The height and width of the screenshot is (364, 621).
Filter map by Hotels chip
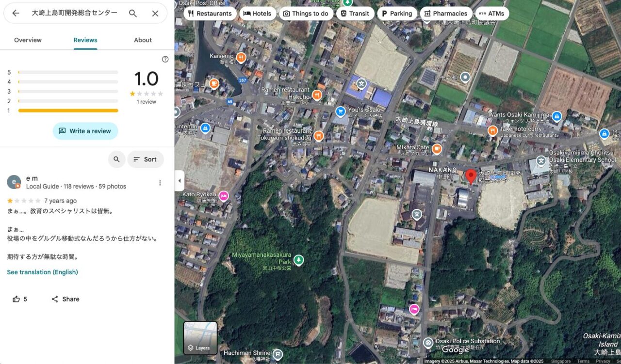pyautogui.click(x=258, y=14)
